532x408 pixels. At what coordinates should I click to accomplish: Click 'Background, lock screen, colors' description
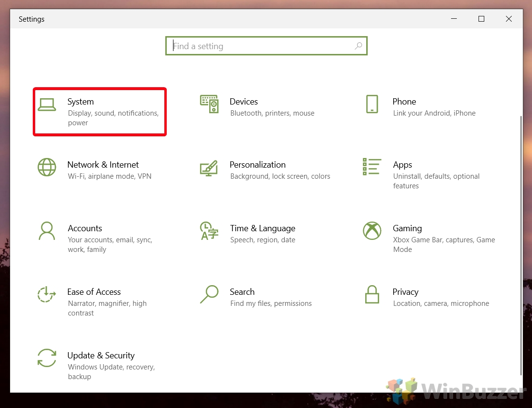pyautogui.click(x=280, y=176)
